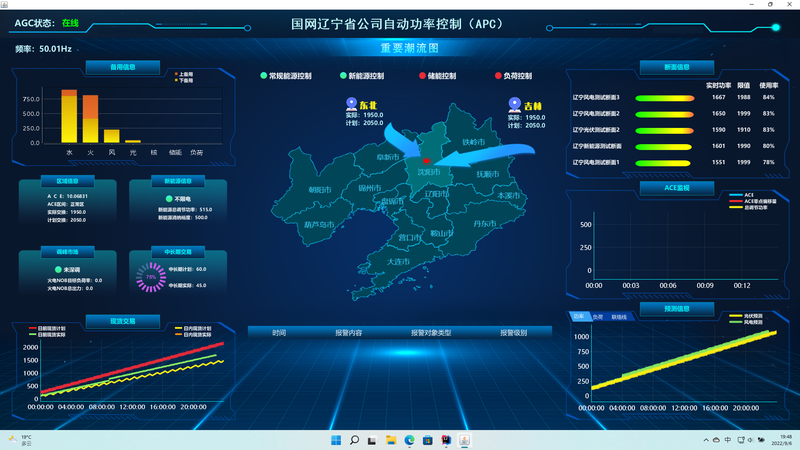The image size is (800, 450).
Task: Toggle the 下备用 series in reserve chart legend
Action: coord(184,80)
